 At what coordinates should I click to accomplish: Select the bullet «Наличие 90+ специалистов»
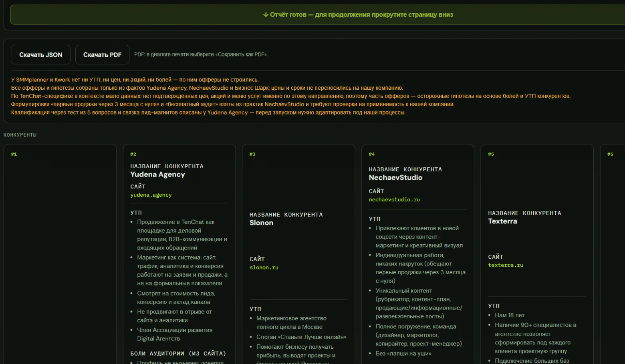pyautogui.click(x=535, y=338)
